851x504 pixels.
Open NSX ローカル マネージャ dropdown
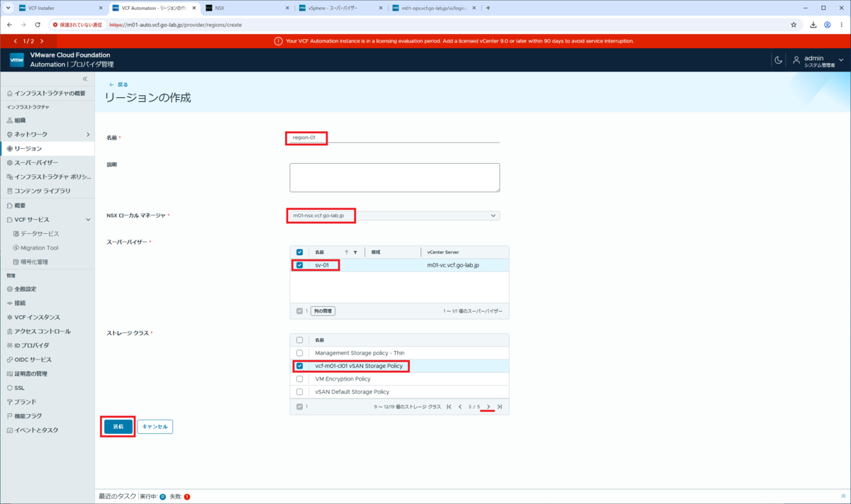(394, 215)
